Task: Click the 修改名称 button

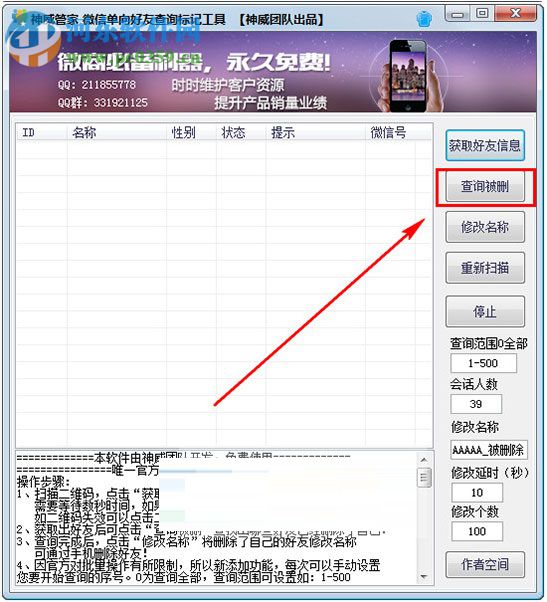Action: [485, 227]
